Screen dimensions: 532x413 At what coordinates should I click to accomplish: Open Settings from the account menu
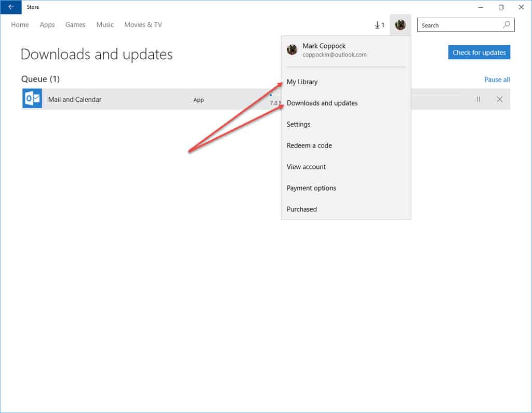[346, 124]
